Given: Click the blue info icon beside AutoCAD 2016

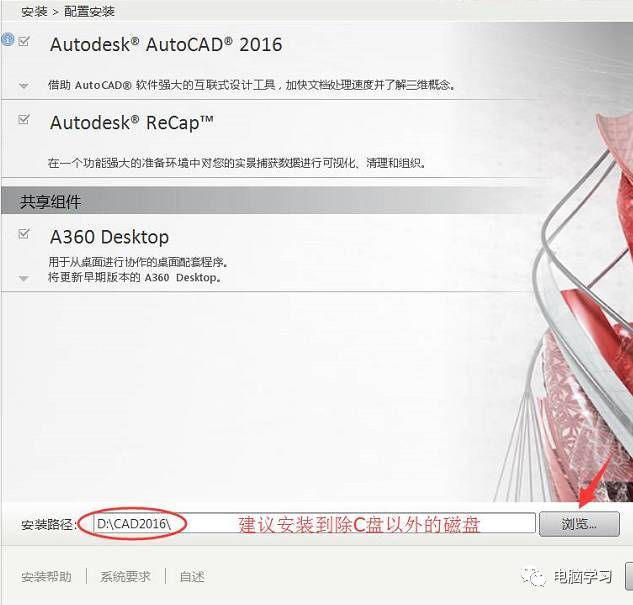Looking at the screenshot, I should pyautogui.click(x=8, y=40).
